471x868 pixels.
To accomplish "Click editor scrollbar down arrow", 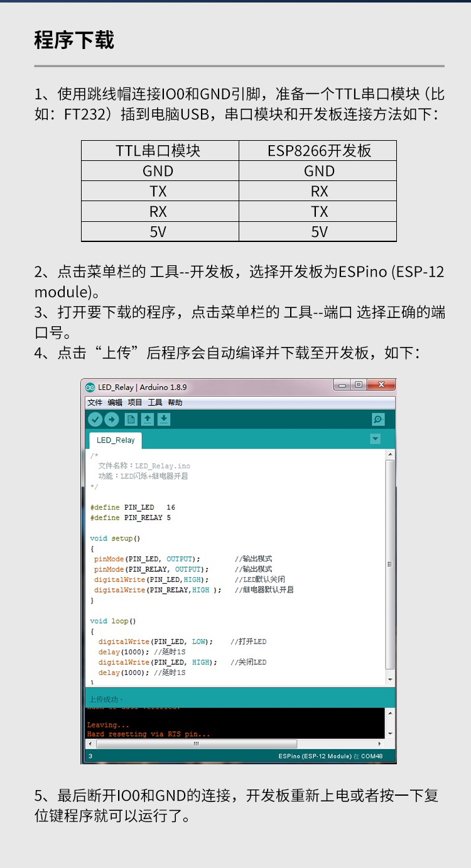I will click(x=390, y=680).
